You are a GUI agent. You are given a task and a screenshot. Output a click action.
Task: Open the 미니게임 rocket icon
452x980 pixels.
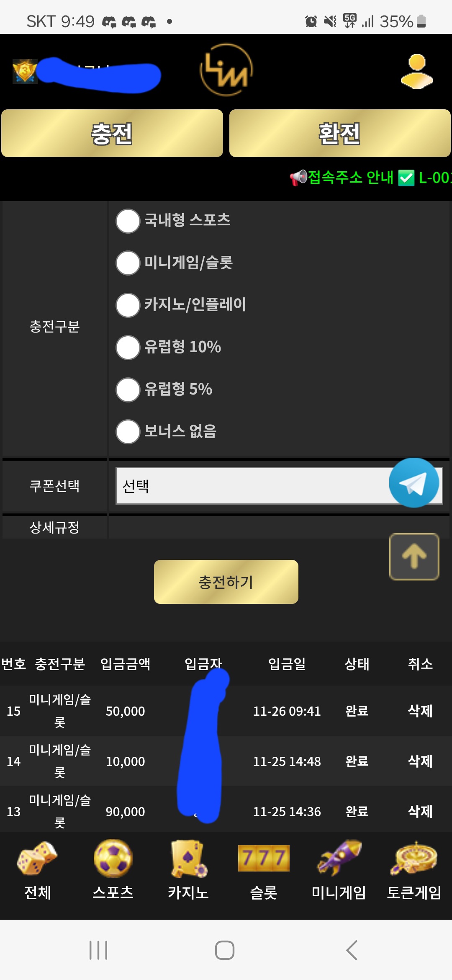tap(340, 859)
